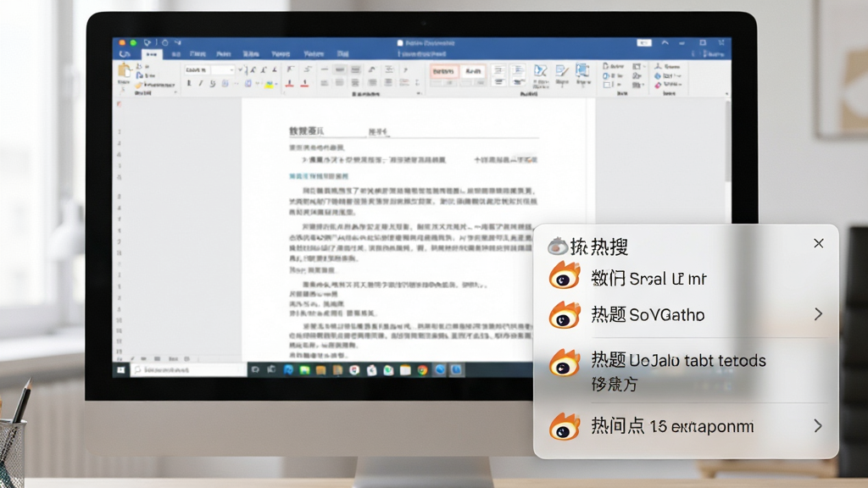Open the Windows Start button

(120, 370)
